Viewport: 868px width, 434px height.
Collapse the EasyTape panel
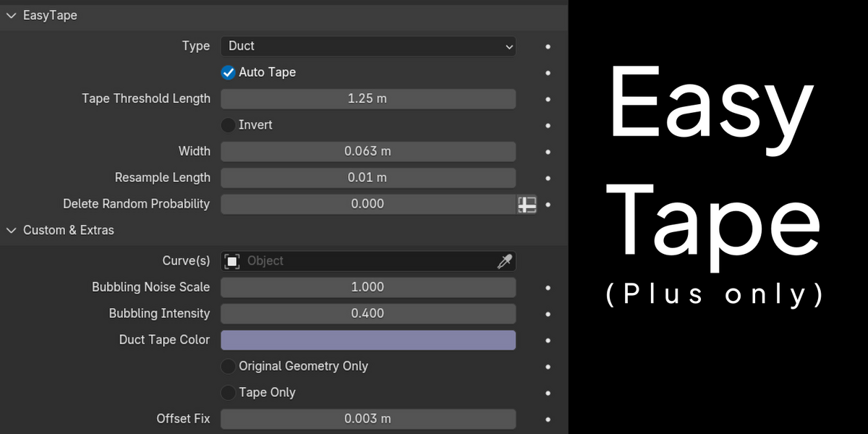tap(11, 15)
